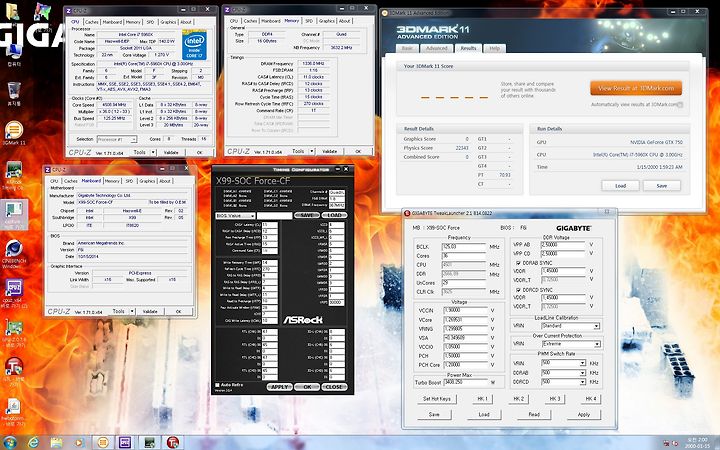The width and height of the screenshot is (720, 450).
Task: Switch to 3DMark 11 taskbar button
Action: click(103, 443)
